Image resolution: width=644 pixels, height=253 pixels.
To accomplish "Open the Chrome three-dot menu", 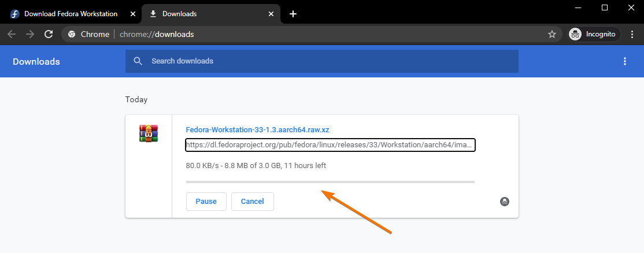I will 632,34.
